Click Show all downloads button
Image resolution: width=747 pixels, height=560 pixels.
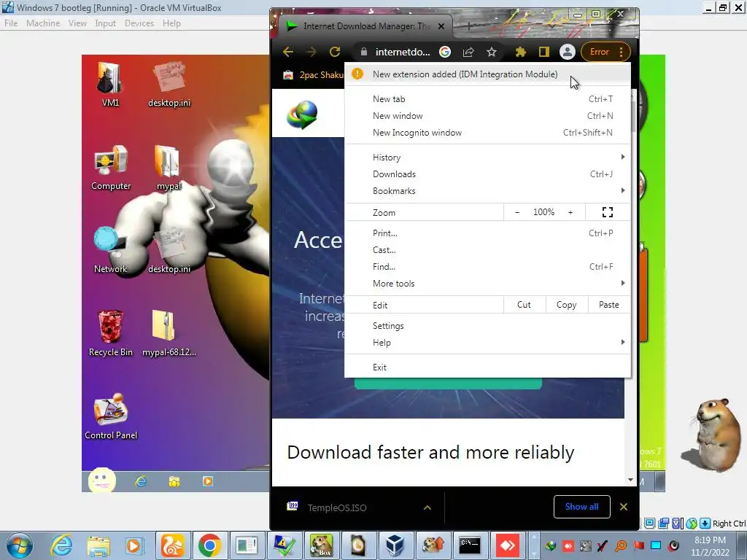[581, 507]
